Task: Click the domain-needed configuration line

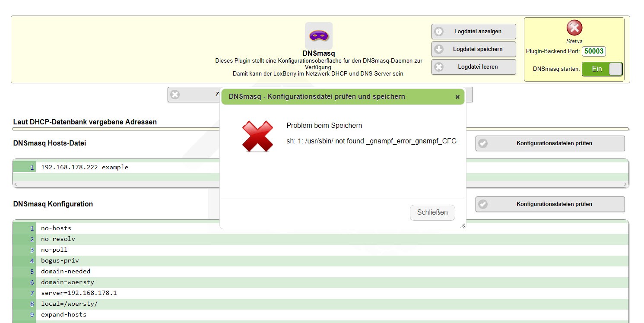Action: (66, 271)
